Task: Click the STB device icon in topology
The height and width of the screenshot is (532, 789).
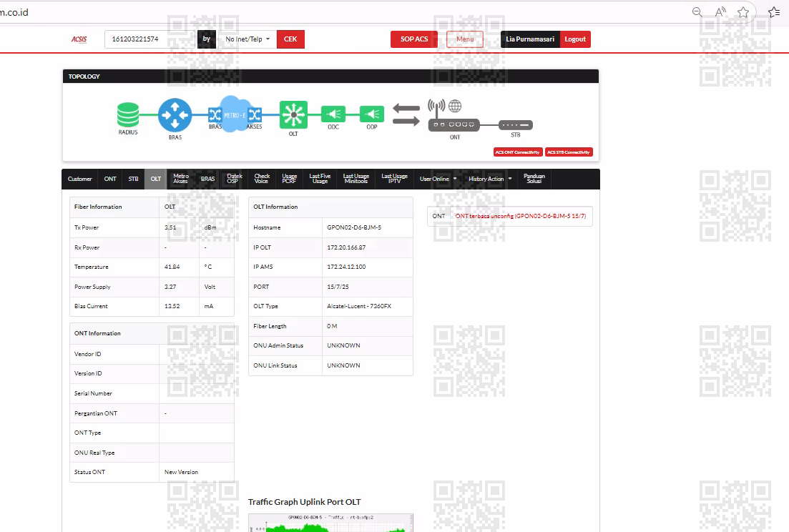Action: pyautogui.click(x=515, y=124)
